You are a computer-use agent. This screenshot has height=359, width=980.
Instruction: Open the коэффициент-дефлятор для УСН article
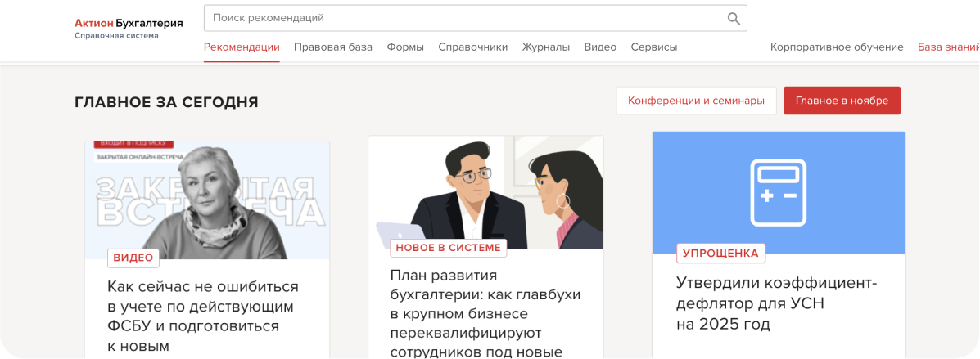(x=777, y=303)
